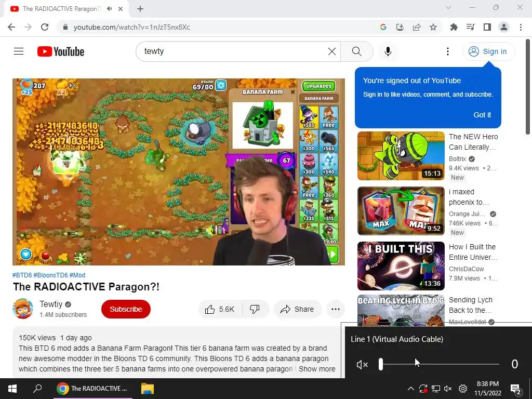Click the Chrome taskbar button
The height and width of the screenshot is (399, 532).
(x=92, y=389)
